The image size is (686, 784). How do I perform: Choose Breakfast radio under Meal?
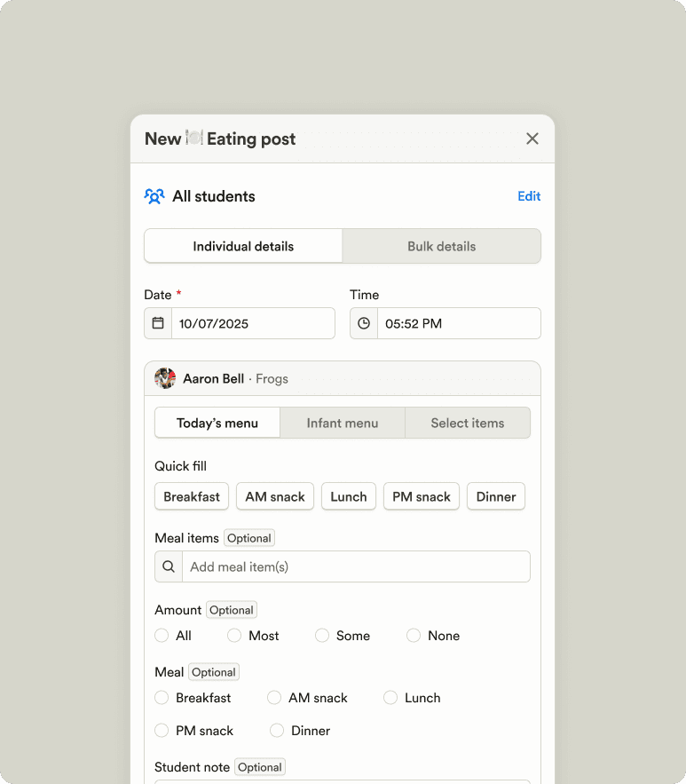click(162, 698)
